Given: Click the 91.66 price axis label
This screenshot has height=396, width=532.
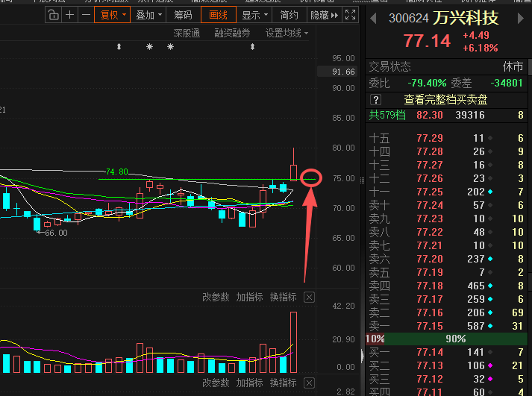Looking at the screenshot, I should click(x=337, y=72).
